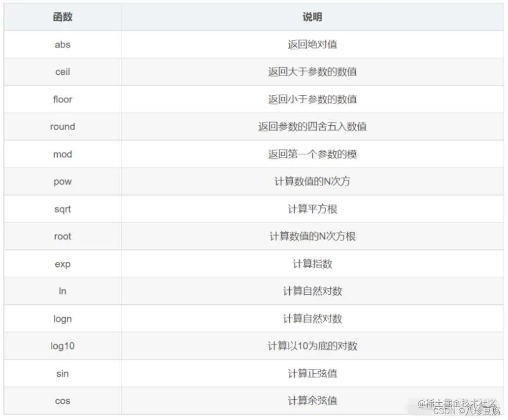The image size is (508, 420).
Task: Click the description '返回小于参数的数值'
Action: tap(312, 99)
